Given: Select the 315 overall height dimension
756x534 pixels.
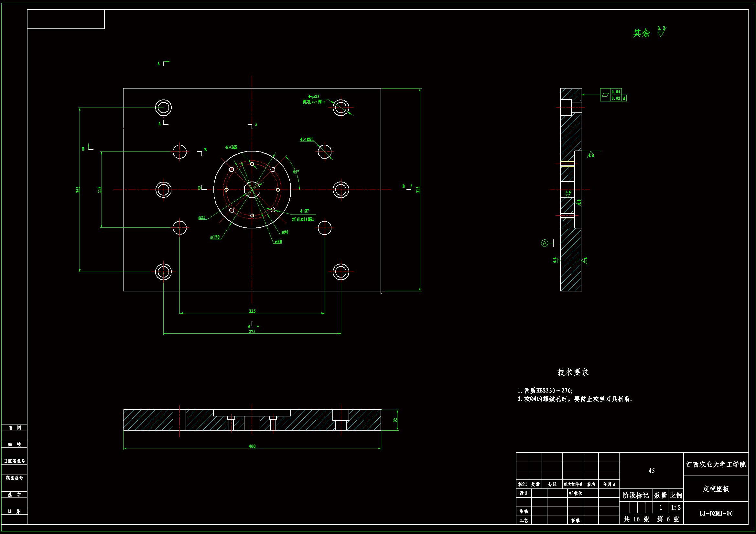Looking at the screenshot, I should coord(418,190).
